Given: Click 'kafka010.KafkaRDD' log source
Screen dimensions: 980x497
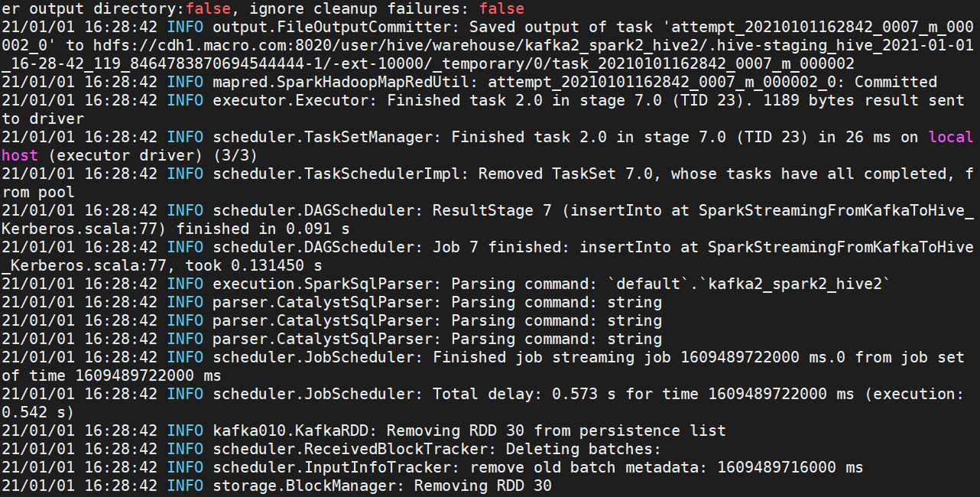Looking at the screenshot, I should 290,430.
